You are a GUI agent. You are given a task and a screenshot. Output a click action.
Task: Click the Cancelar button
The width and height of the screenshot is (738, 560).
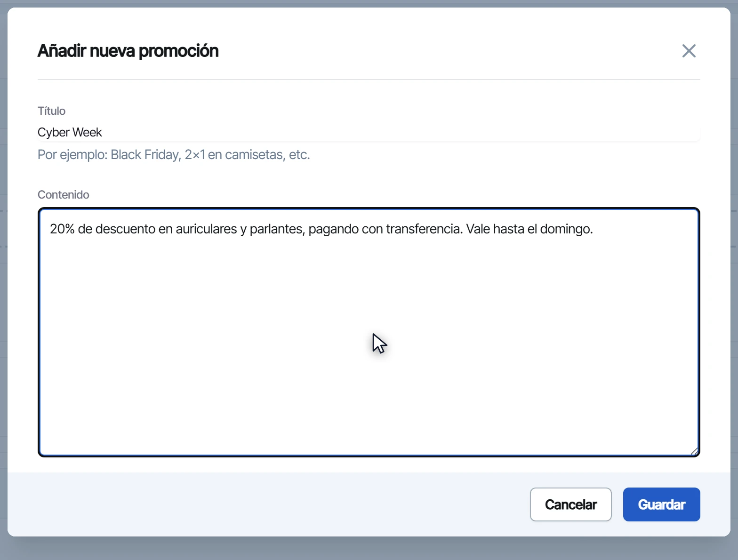[x=570, y=504]
